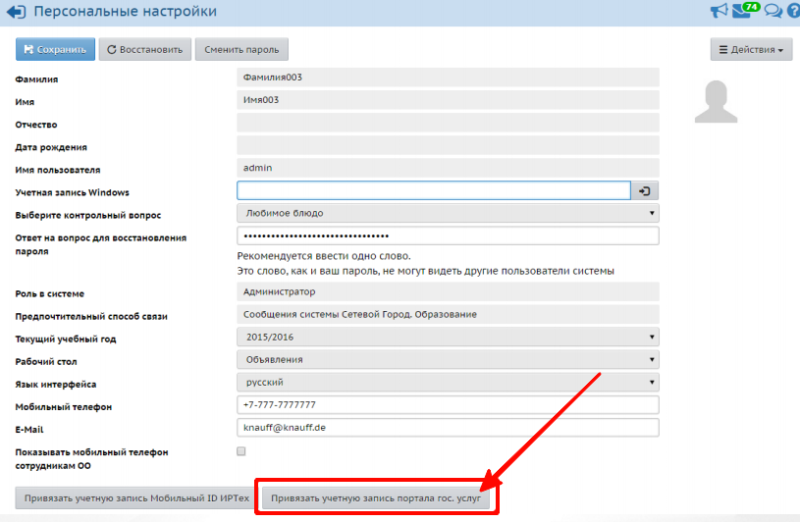800x522 pixels.
Task: Click Привязать учетную запись Мобильный ID ИРТех
Action: pos(136,498)
